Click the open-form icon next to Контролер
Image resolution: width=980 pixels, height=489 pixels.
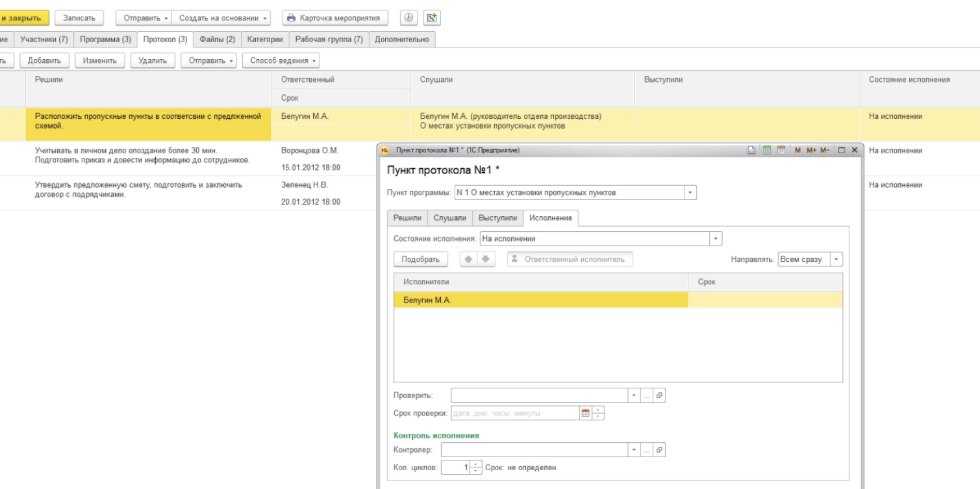tap(659, 449)
